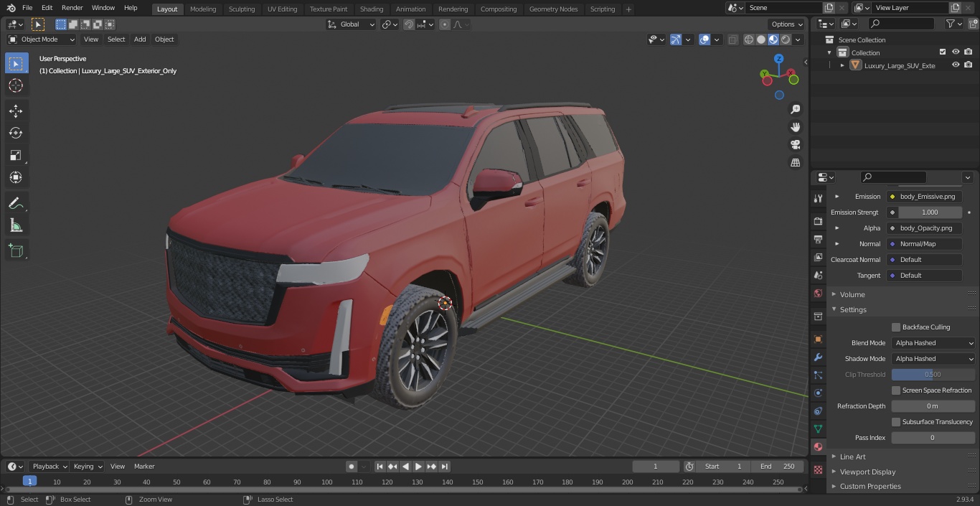Click the zoom viewport magnifier icon

click(x=795, y=109)
